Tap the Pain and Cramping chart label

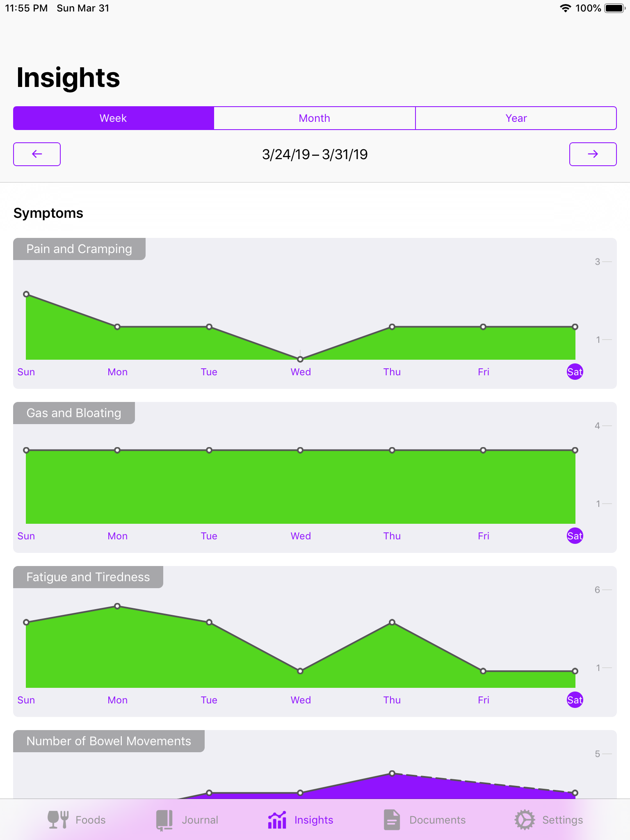pos(79,249)
